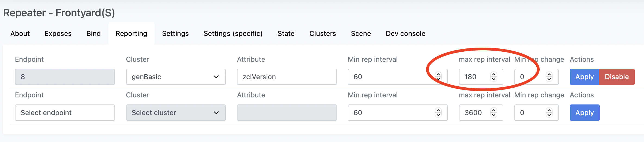The height and width of the screenshot is (142, 644).
Task: Switch to the Bind tab
Action: coord(93,33)
